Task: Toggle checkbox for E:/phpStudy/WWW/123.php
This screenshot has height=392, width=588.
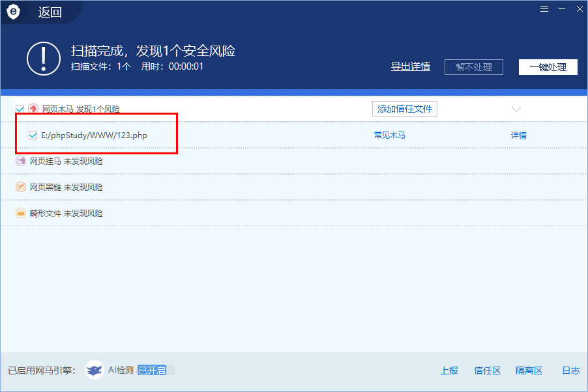Action: (33, 135)
